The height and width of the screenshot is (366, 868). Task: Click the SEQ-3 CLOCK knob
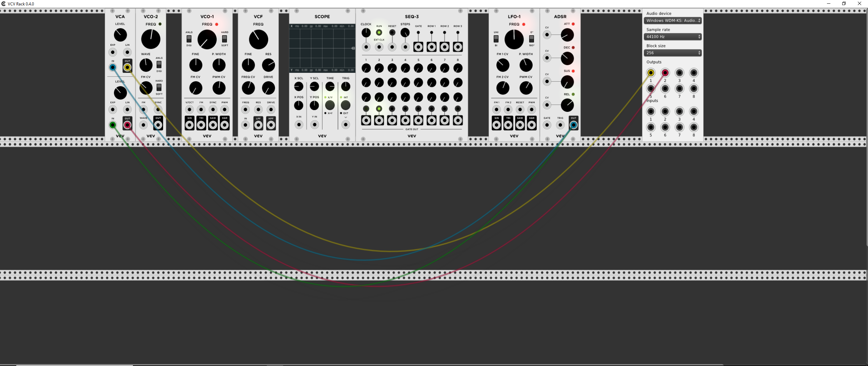(x=366, y=33)
